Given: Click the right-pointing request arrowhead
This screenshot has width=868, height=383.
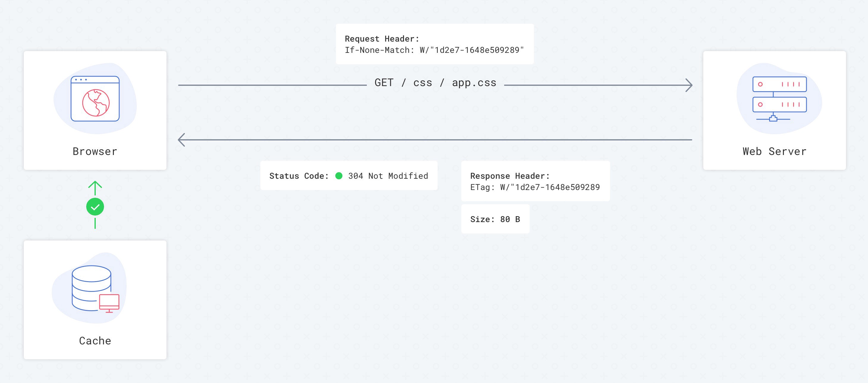Looking at the screenshot, I should 689,85.
